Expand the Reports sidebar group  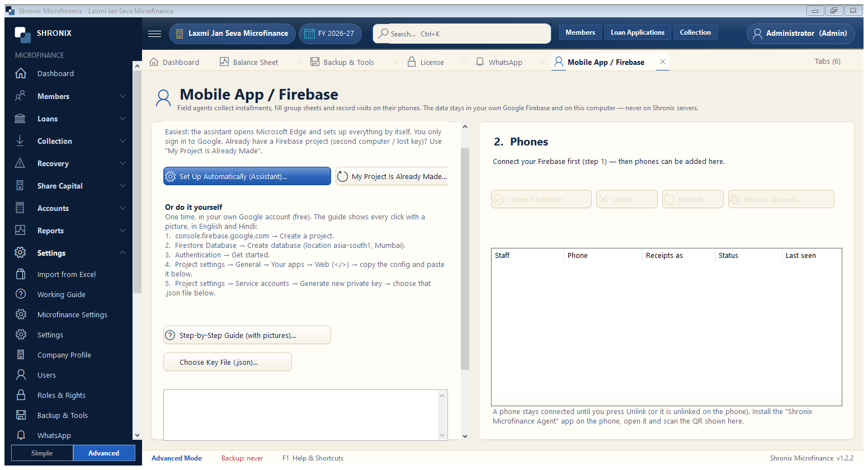122,231
